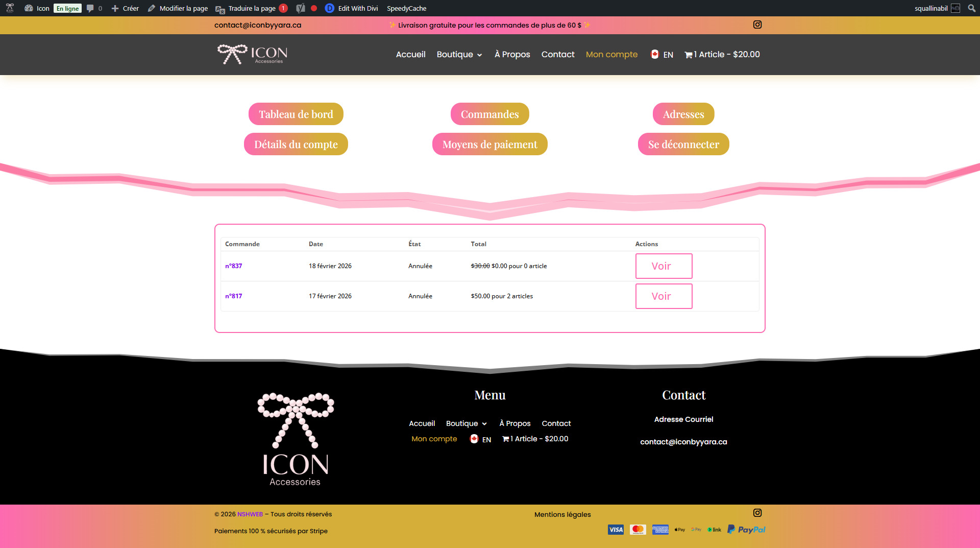Click Instagram icon in top banner
980x548 pixels.
[757, 25]
